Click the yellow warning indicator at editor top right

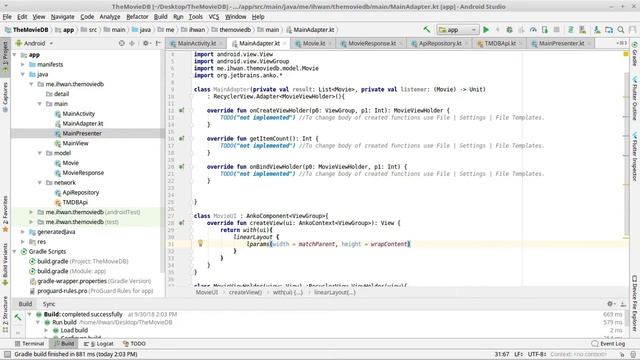[x=626, y=54]
